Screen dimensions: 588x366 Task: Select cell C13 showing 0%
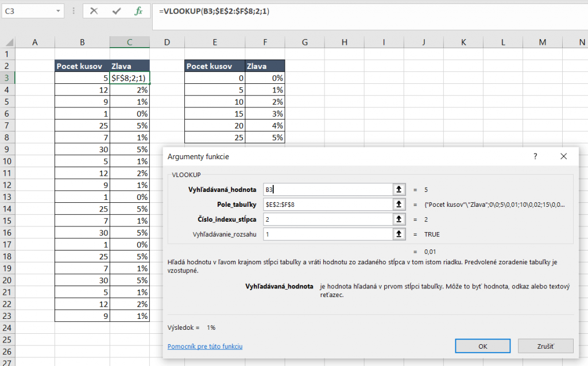pyautogui.click(x=129, y=197)
